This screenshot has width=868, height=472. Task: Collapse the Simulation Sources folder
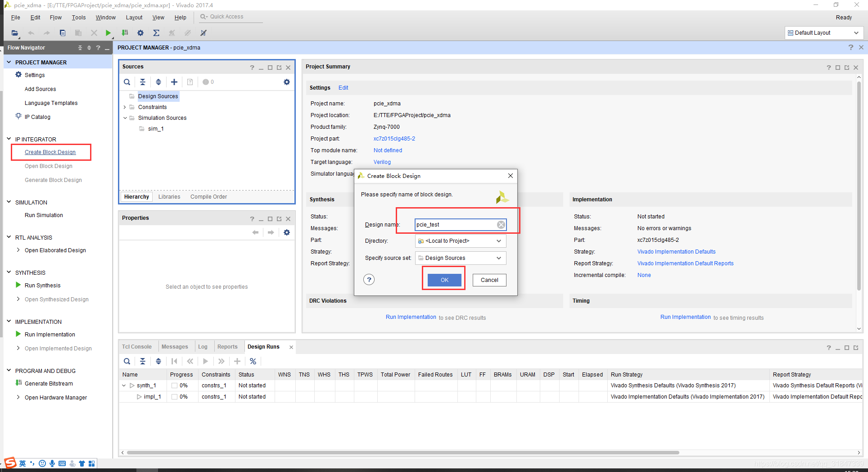125,118
